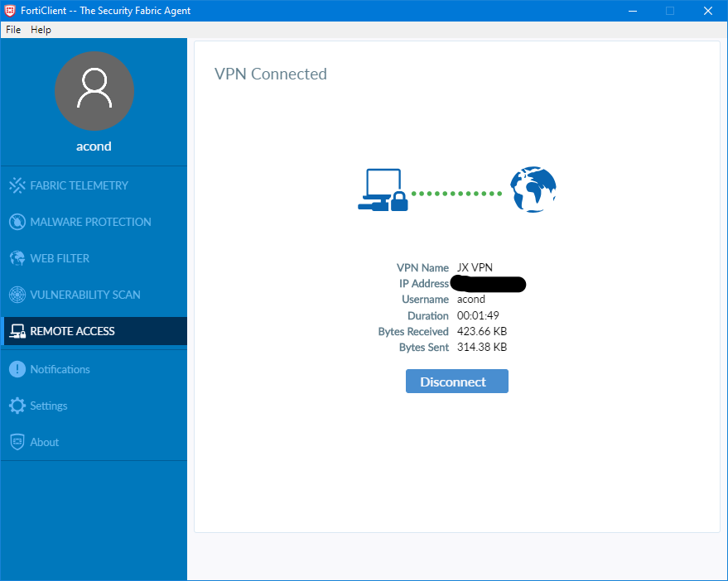Select the REMOTE ACCESS label

click(x=72, y=331)
